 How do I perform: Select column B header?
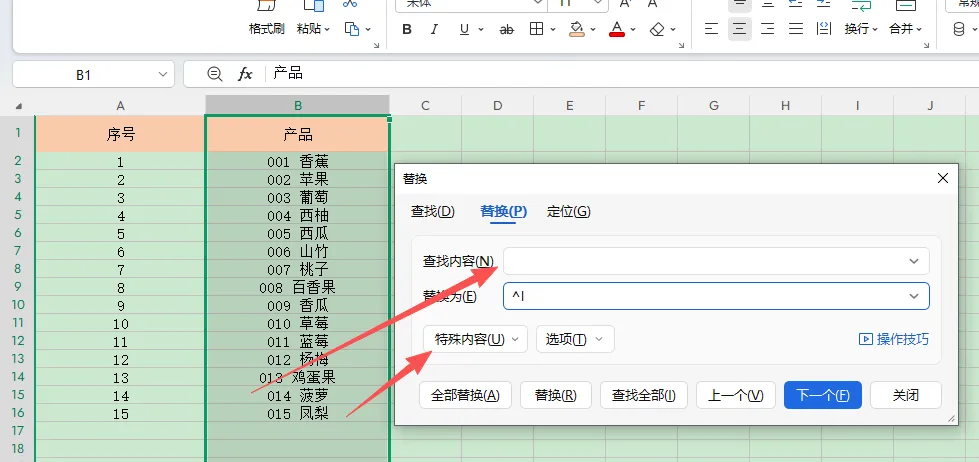click(298, 106)
